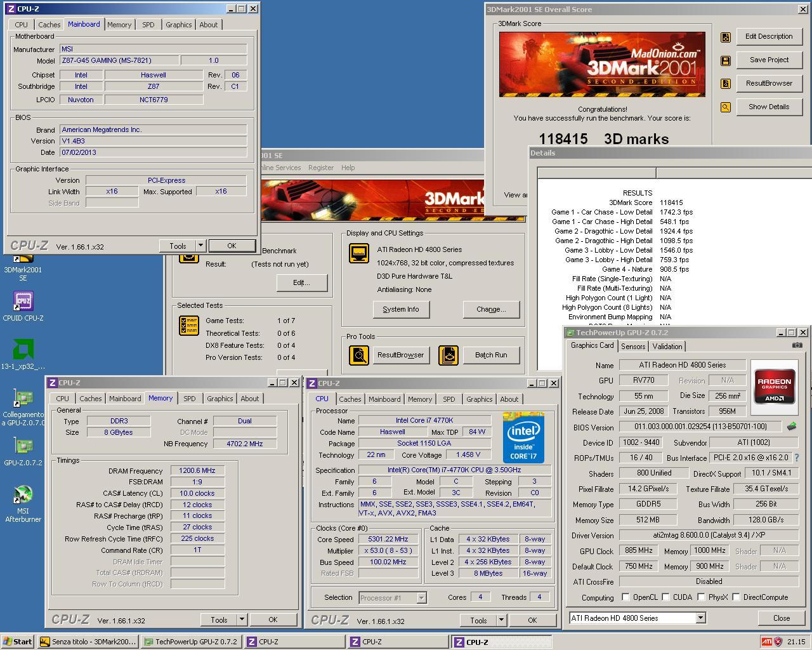Viewport: 812px width, 650px height.
Task: Click the ATI tray icon in system tray
Action: coord(766,642)
